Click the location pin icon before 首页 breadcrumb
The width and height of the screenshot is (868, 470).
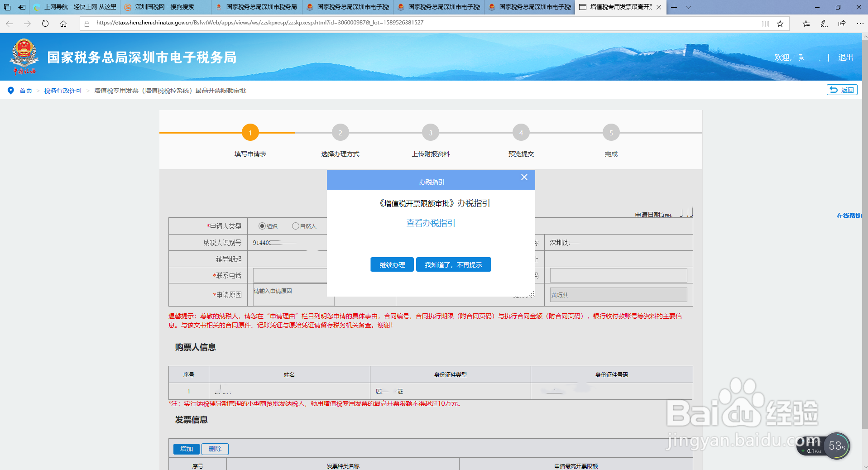[x=11, y=90]
